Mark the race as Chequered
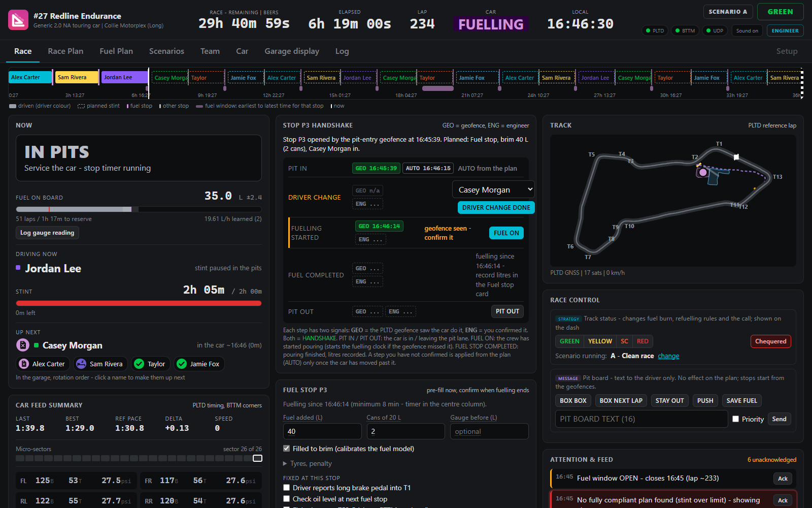Viewport: 812px width, 508px height. (x=770, y=341)
